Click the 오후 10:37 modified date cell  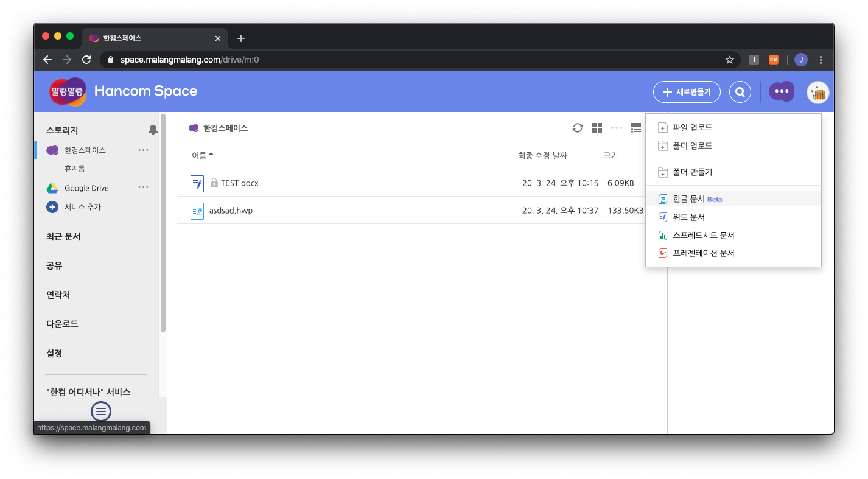coord(560,211)
